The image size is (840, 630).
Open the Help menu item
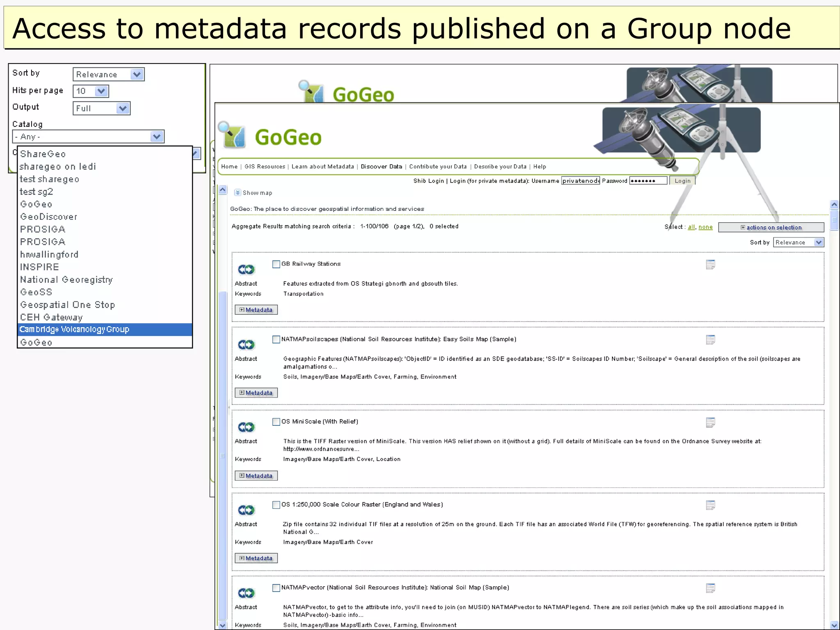(x=539, y=167)
